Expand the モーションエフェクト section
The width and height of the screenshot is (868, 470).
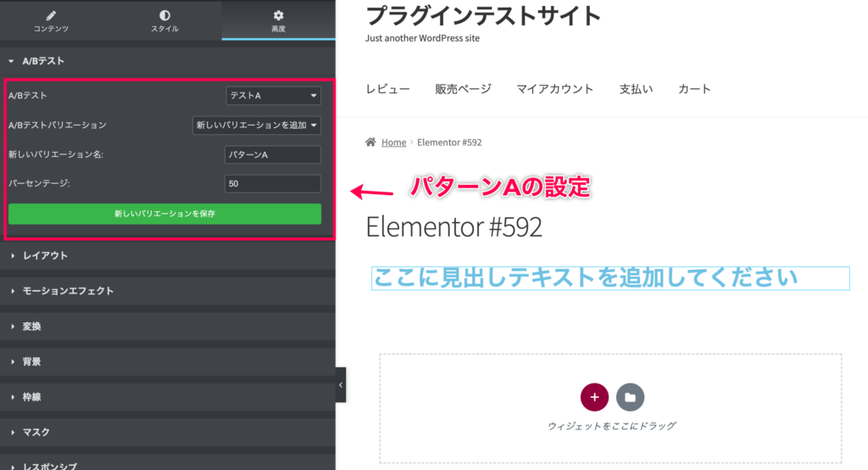tap(167, 291)
